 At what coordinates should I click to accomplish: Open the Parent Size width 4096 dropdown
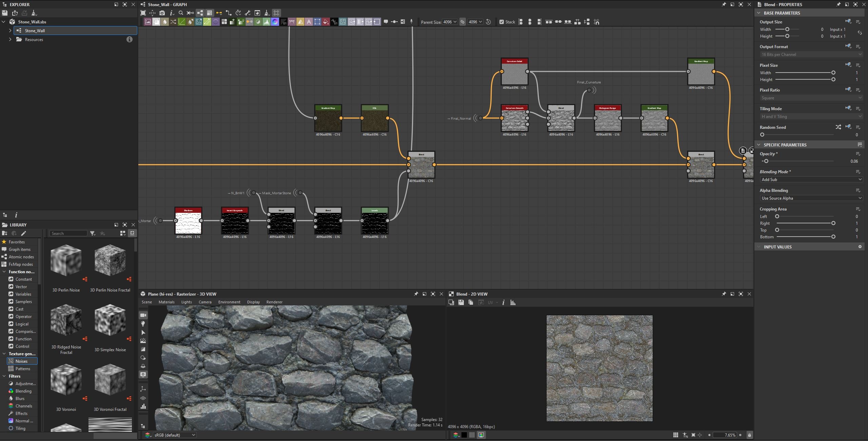(450, 22)
